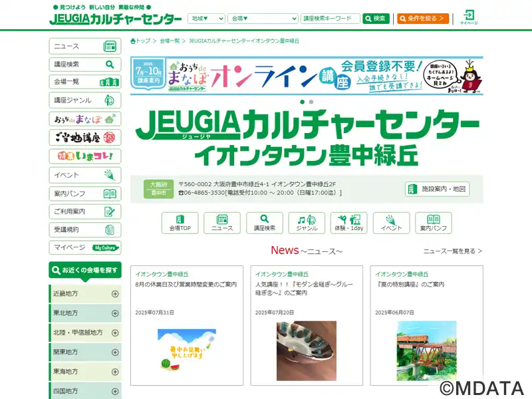Open the 会場 dropdown

263,19
